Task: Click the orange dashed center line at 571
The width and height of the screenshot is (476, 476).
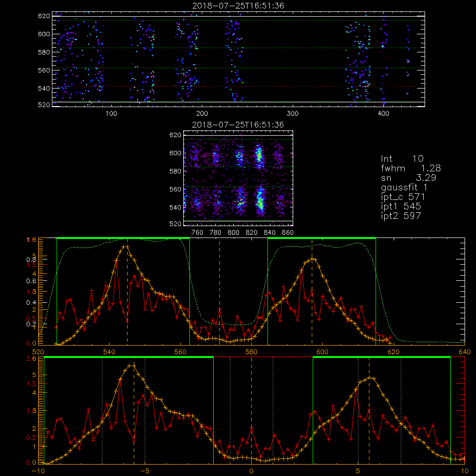Action: point(220,291)
